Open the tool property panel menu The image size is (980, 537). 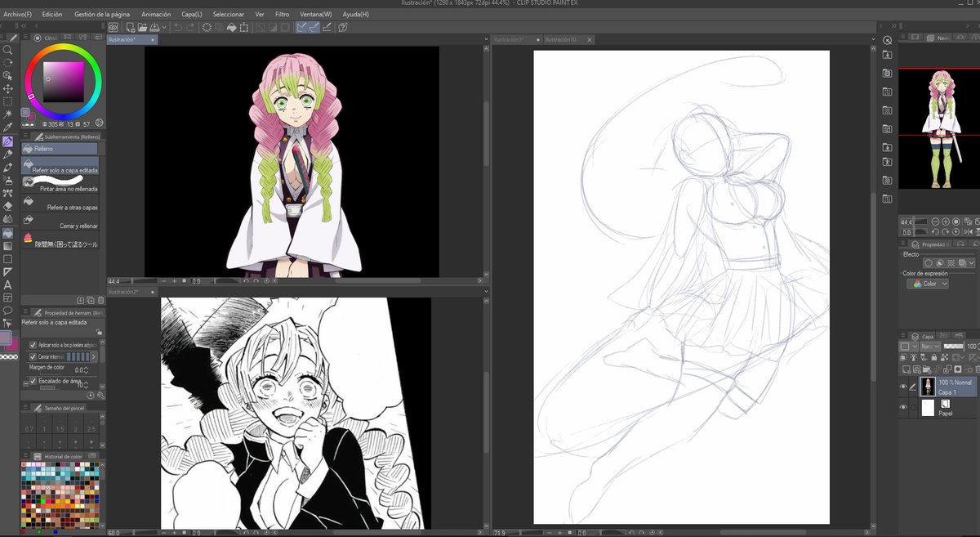(25, 312)
